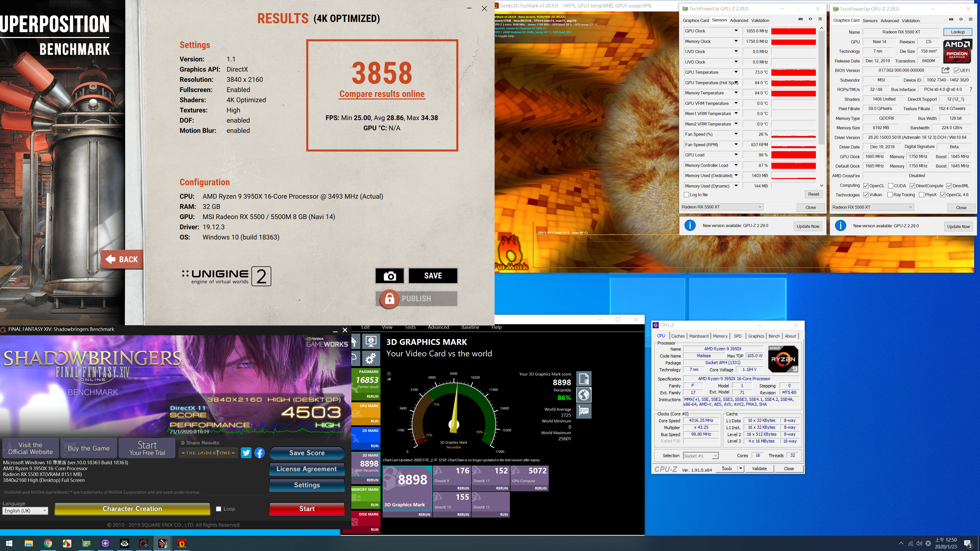The image size is (980, 551).
Task: Open the Socket #1 selection dropdown in CPU-Z
Action: tap(700, 456)
